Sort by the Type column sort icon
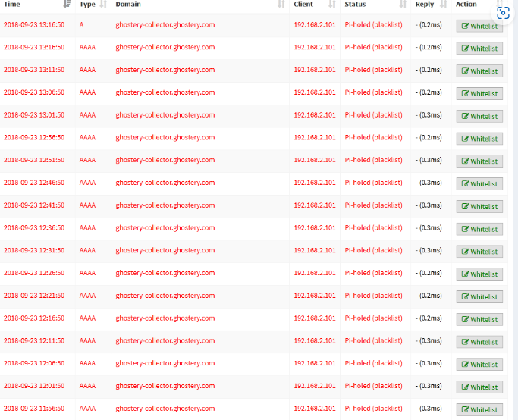 (x=103, y=4)
